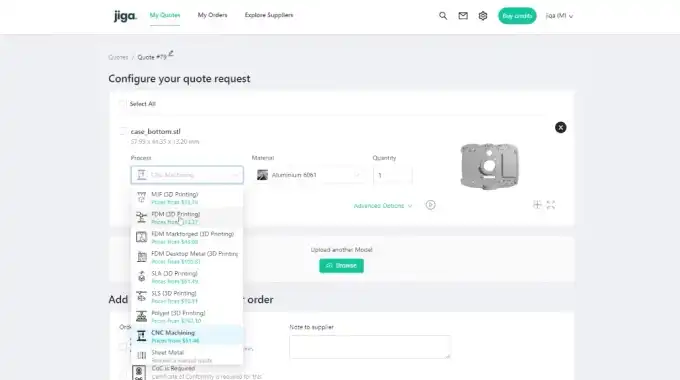The width and height of the screenshot is (680, 380).
Task: Click the case_bottom.stl file name
Action: 156,131
